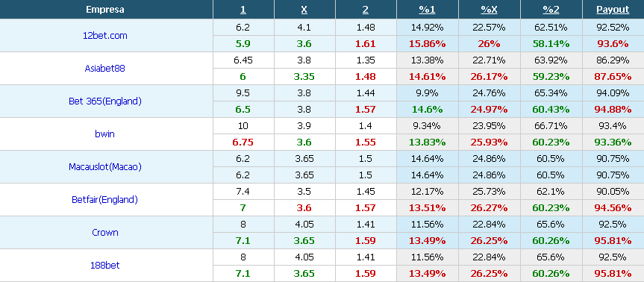This screenshot has height=282, width=644.
Task: Open the bwin bookmaker link
Action: 104,134
